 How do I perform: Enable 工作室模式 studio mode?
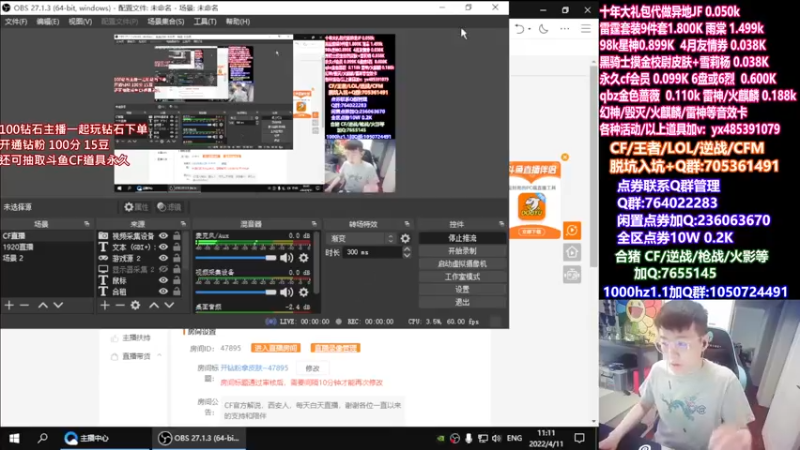pos(462,277)
